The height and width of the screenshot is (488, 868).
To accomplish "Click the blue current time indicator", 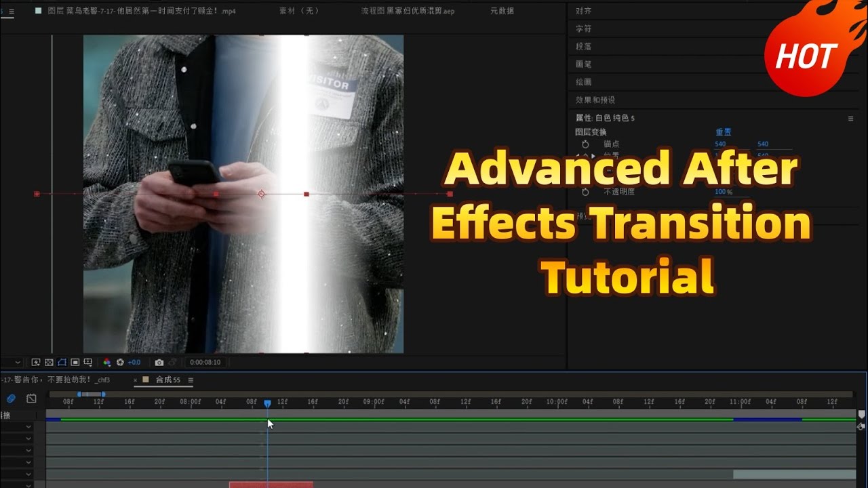I will (267, 403).
